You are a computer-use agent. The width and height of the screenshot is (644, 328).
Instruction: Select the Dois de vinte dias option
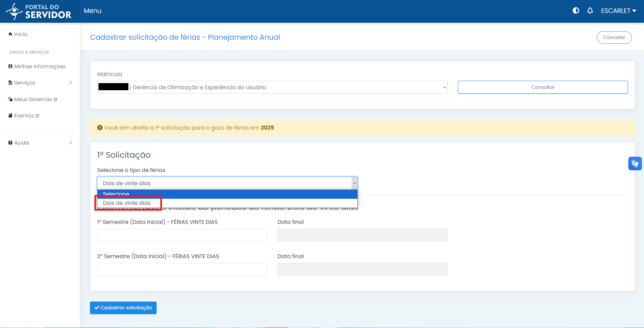pyautogui.click(x=227, y=203)
